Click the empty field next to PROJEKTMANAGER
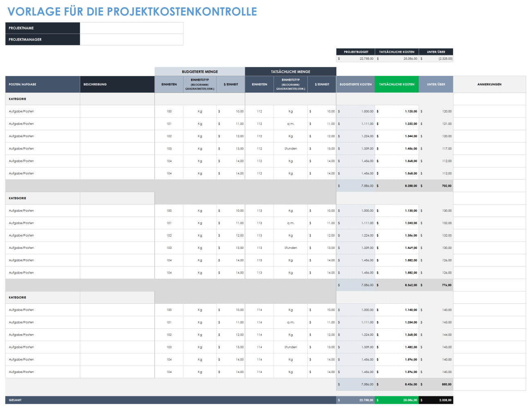532x409 pixels. [131, 40]
